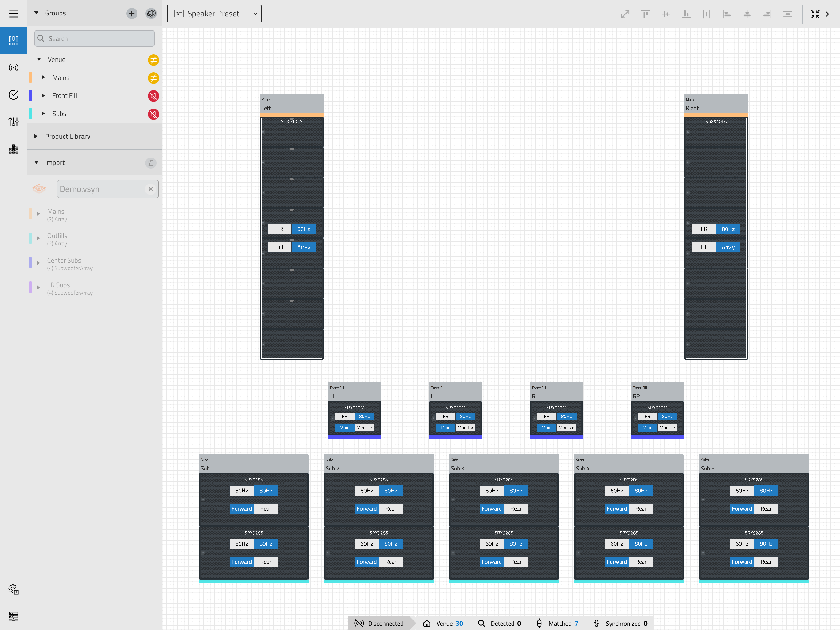Screen dimensions: 840x630
Task: Open the meters grid sidebar icon
Action: click(13, 149)
